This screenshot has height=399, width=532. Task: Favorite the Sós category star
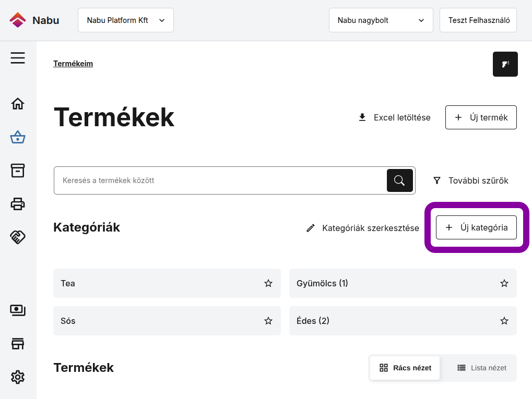268,321
